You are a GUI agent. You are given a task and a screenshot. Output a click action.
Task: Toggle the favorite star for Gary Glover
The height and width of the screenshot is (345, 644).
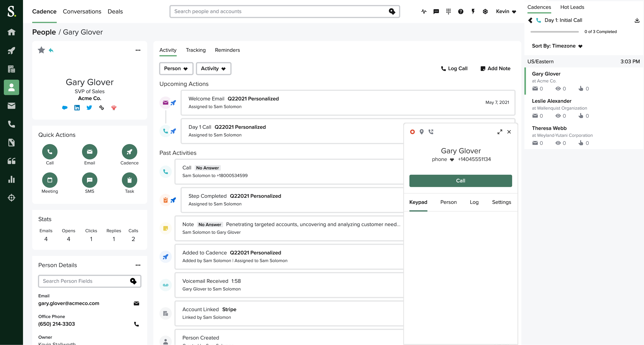tap(41, 50)
